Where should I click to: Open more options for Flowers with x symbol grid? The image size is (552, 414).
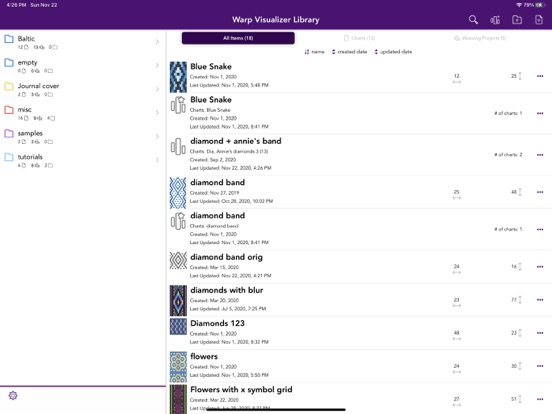coord(540,399)
